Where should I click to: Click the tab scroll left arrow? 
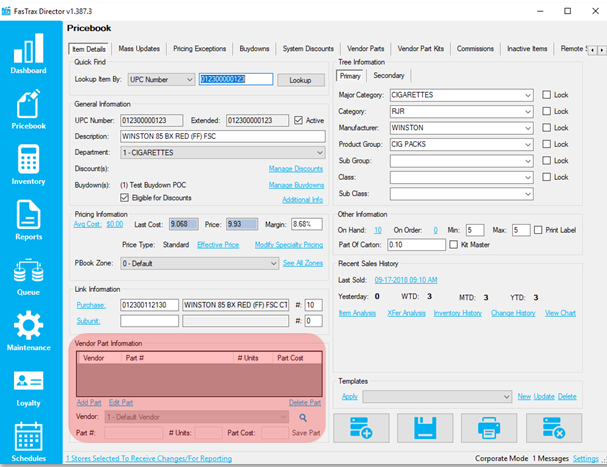coord(592,50)
